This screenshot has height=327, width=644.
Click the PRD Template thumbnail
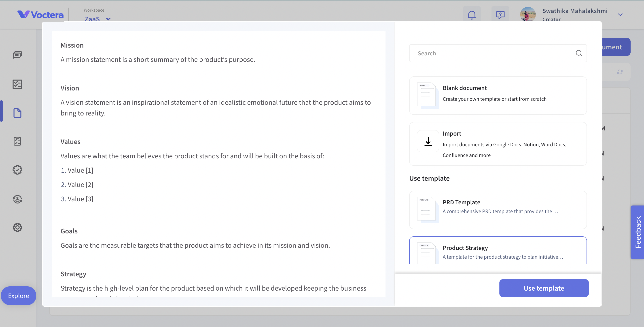[428, 210]
